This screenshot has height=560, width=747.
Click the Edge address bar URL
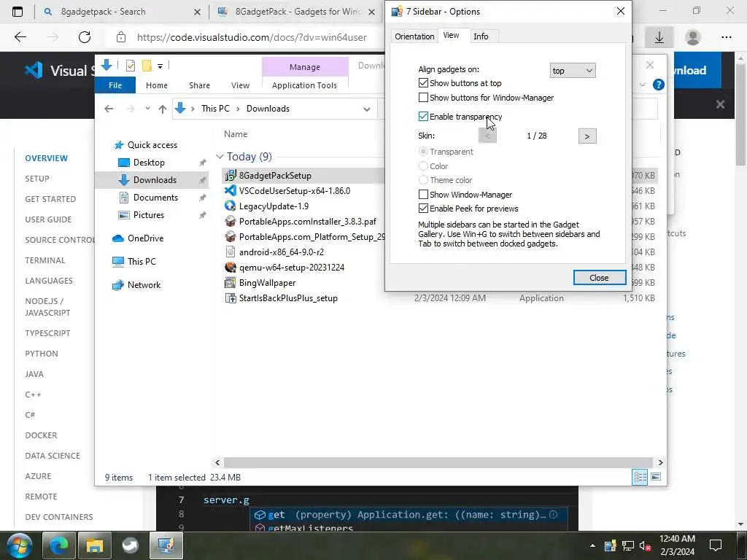point(252,37)
